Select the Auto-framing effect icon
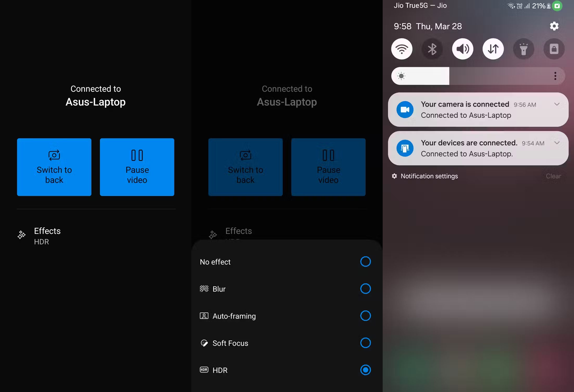Image resolution: width=574 pixels, height=392 pixels. (204, 316)
